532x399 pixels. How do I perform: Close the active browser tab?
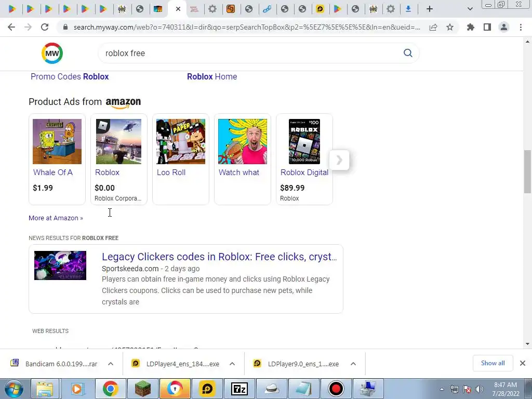tap(178, 9)
